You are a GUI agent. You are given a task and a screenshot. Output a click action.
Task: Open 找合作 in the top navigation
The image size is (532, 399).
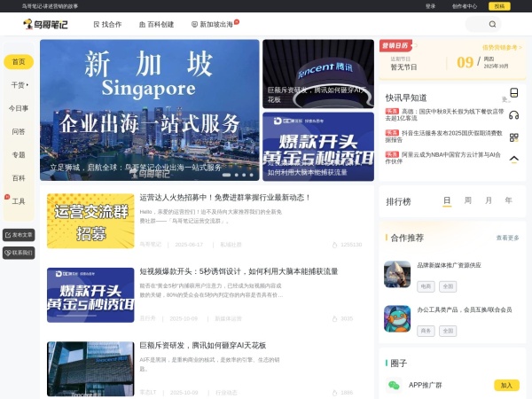coord(107,25)
